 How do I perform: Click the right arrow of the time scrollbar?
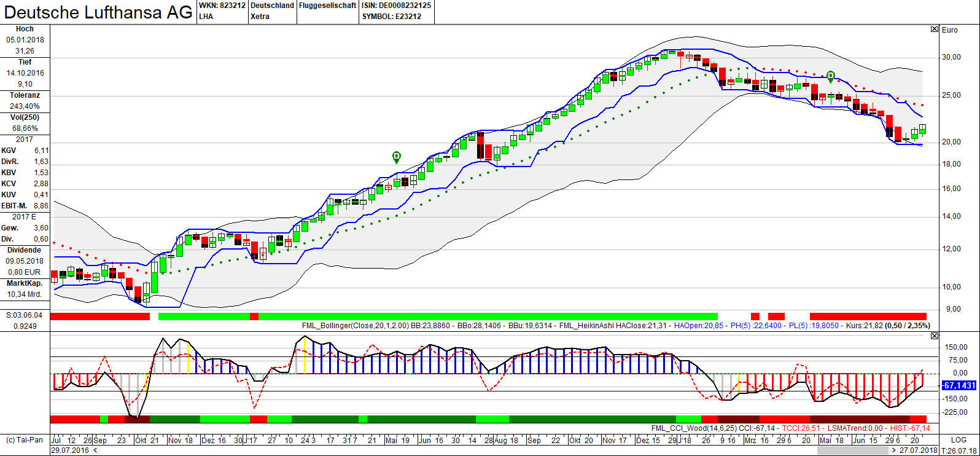pyautogui.click(x=894, y=450)
